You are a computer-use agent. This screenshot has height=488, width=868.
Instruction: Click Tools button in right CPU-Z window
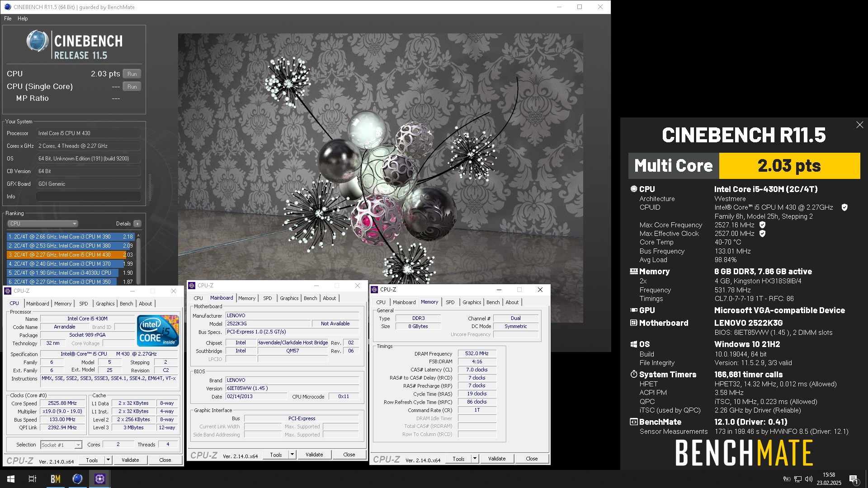(458, 459)
